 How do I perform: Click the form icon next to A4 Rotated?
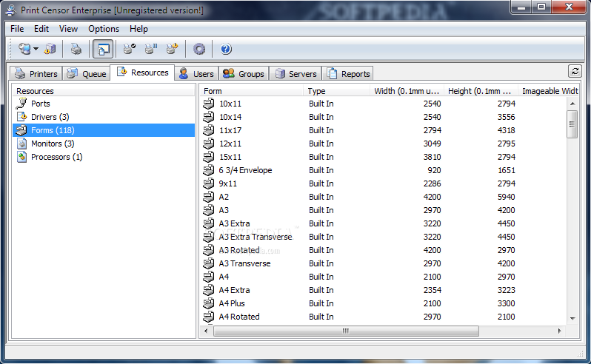point(209,317)
